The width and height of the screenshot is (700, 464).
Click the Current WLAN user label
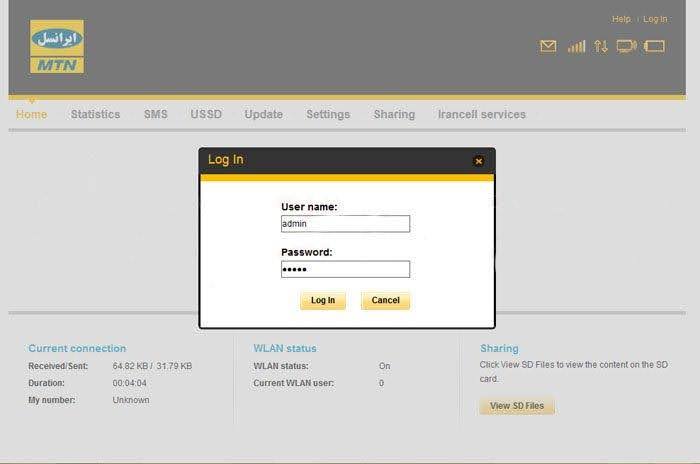(293, 383)
